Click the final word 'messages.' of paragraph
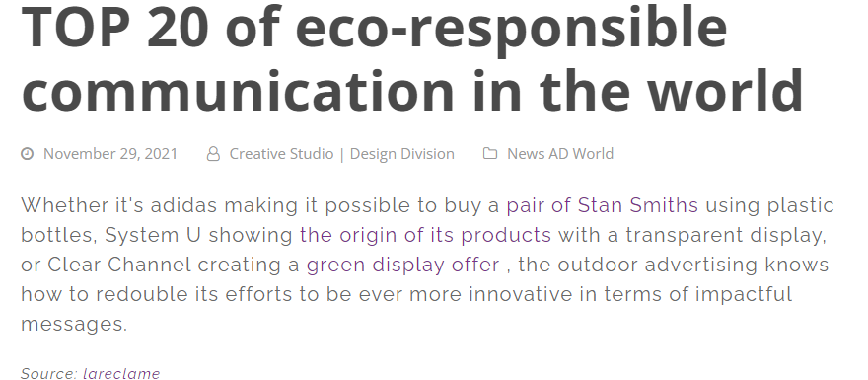The width and height of the screenshot is (868, 380). [x=74, y=324]
